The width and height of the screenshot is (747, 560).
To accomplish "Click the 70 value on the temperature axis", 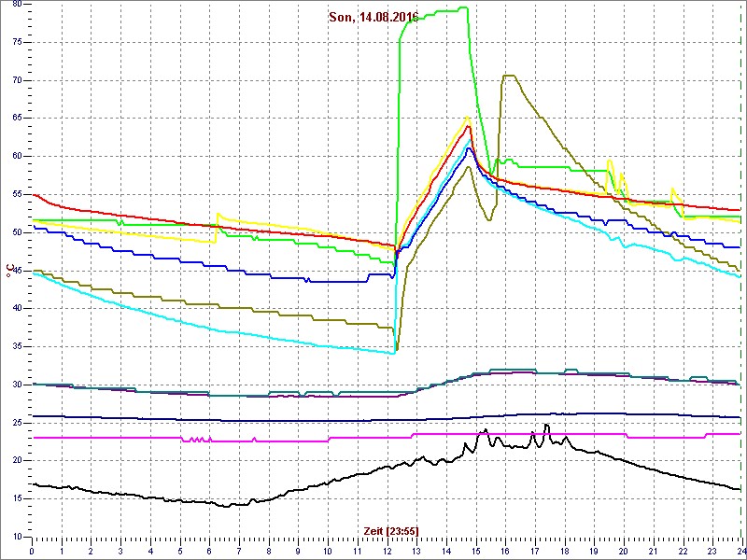I will (x=16, y=80).
